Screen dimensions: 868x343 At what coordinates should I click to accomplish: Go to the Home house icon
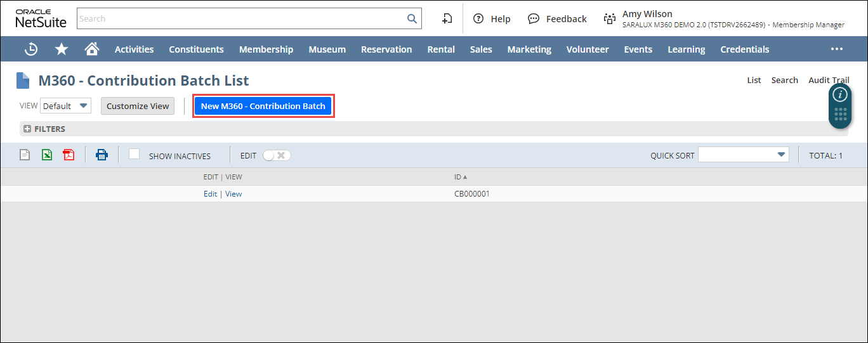(x=92, y=49)
